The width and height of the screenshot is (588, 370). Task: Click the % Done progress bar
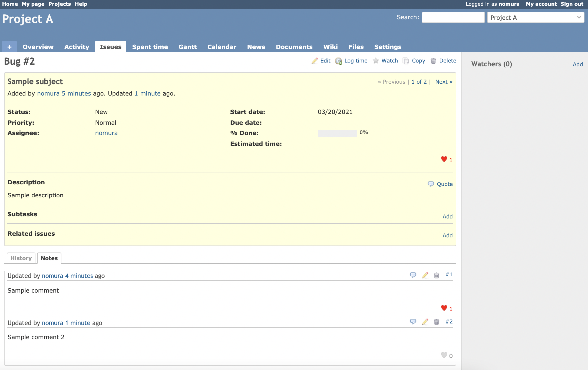point(337,133)
